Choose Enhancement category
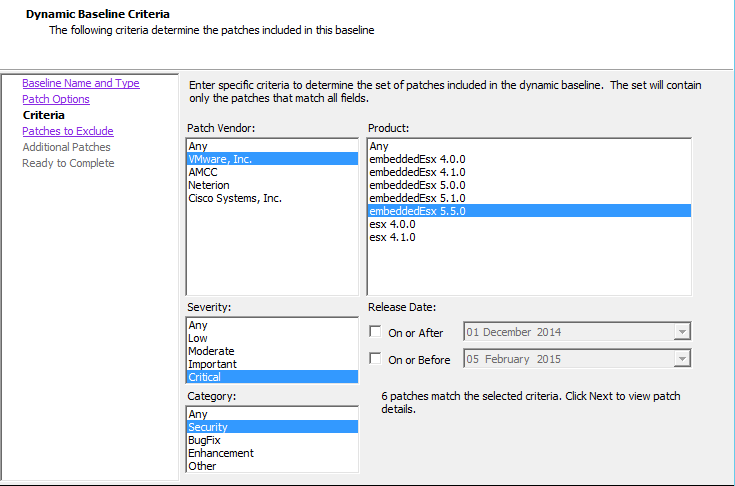Image resolution: width=735 pixels, height=486 pixels. pyautogui.click(x=221, y=453)
